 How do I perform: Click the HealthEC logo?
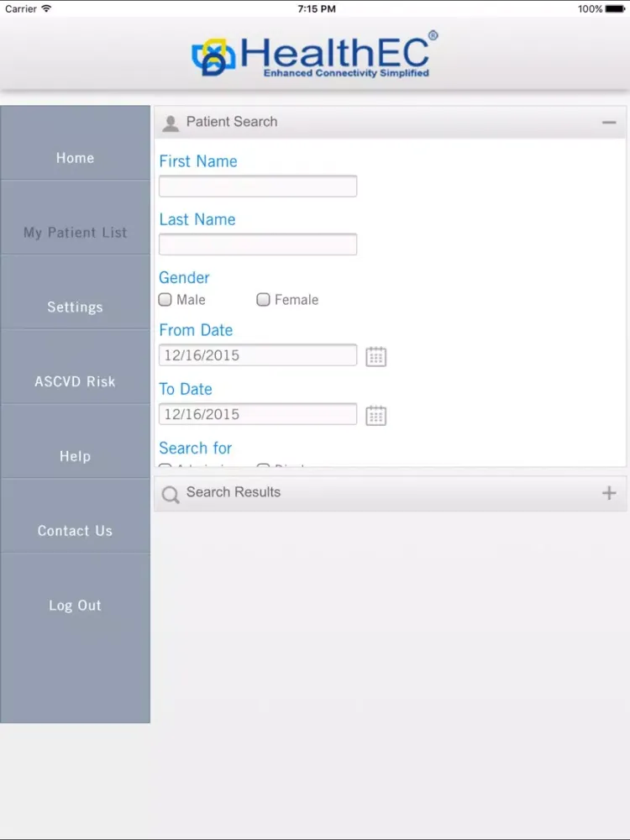click(x=315, y=55)
